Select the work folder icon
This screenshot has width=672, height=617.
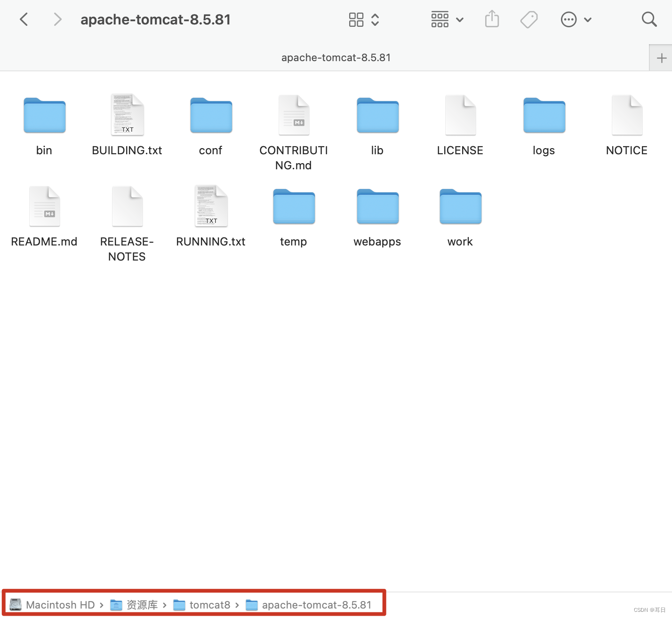click(460, 207)
